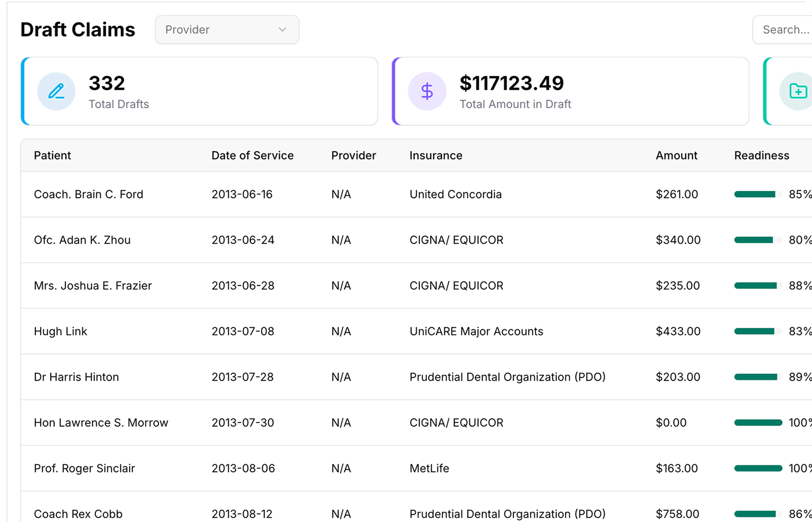The height and width of the screenshot is (522, 812).
Task: Click readiness progress bar for Hon Lawrence S. Morrow
Action: click(758, 423)
